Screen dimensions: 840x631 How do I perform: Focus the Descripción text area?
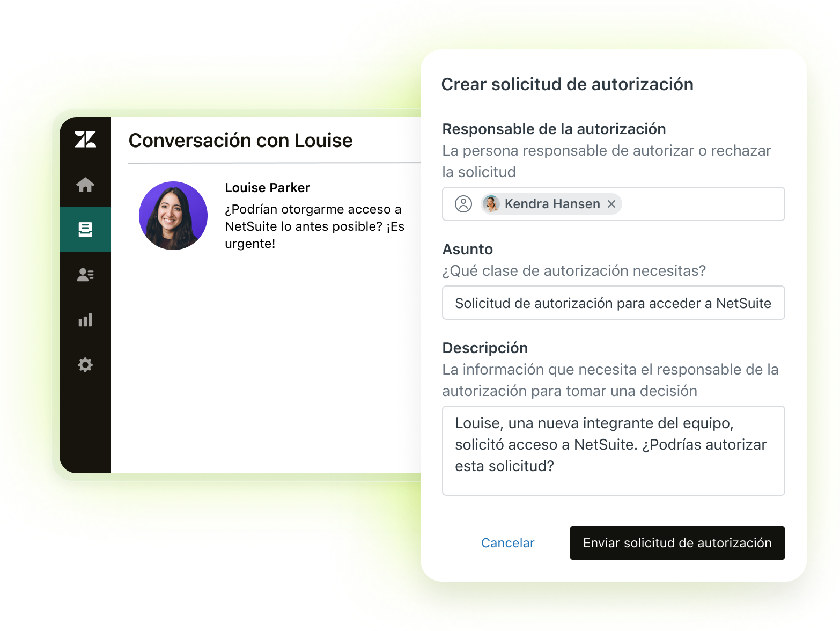(614, 451)
